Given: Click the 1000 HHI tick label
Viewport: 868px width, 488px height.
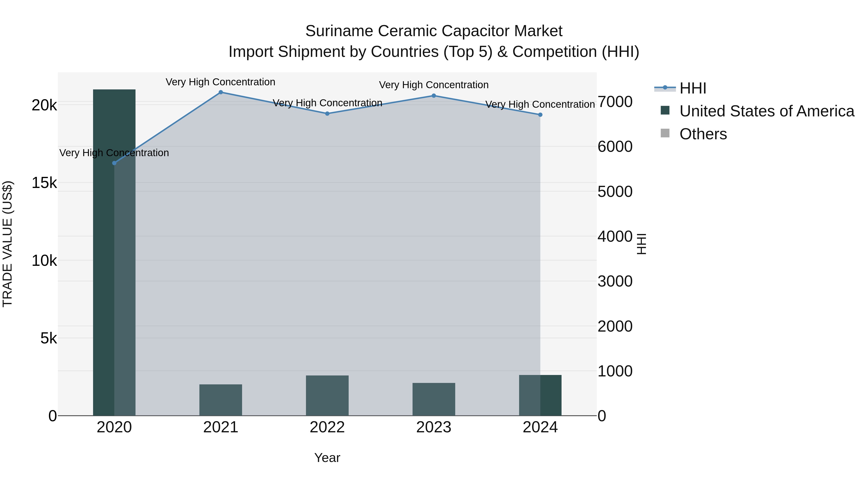Looking at the screenshot, I should click(615, 371).
